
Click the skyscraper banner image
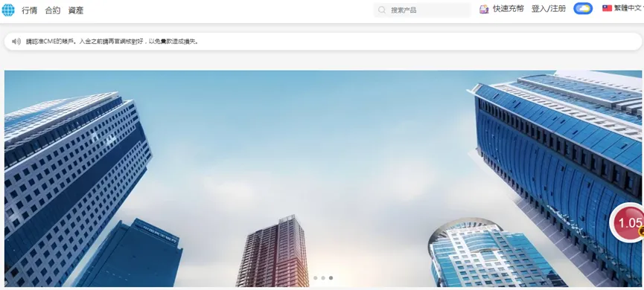click(323, 178)
